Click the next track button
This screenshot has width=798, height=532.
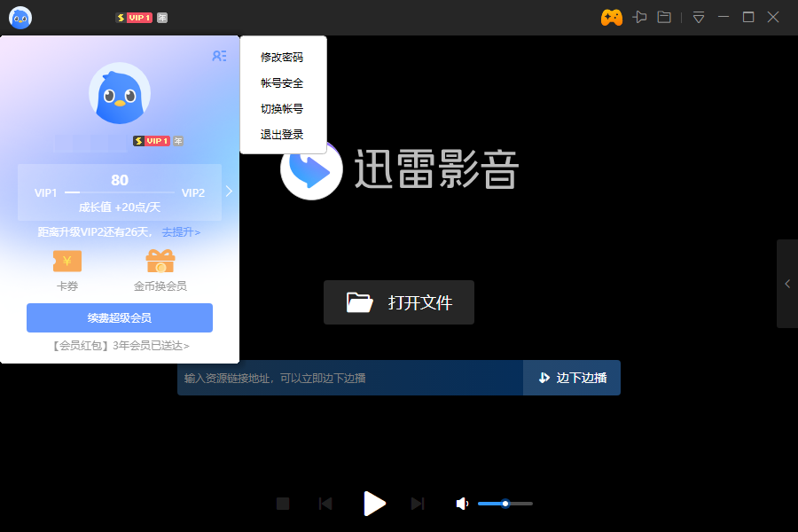click(x=418, y=504)
